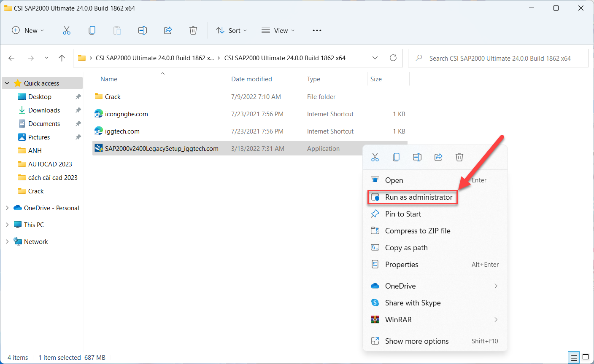
Task: Sort by the Name column header
Action: [109, 79]
